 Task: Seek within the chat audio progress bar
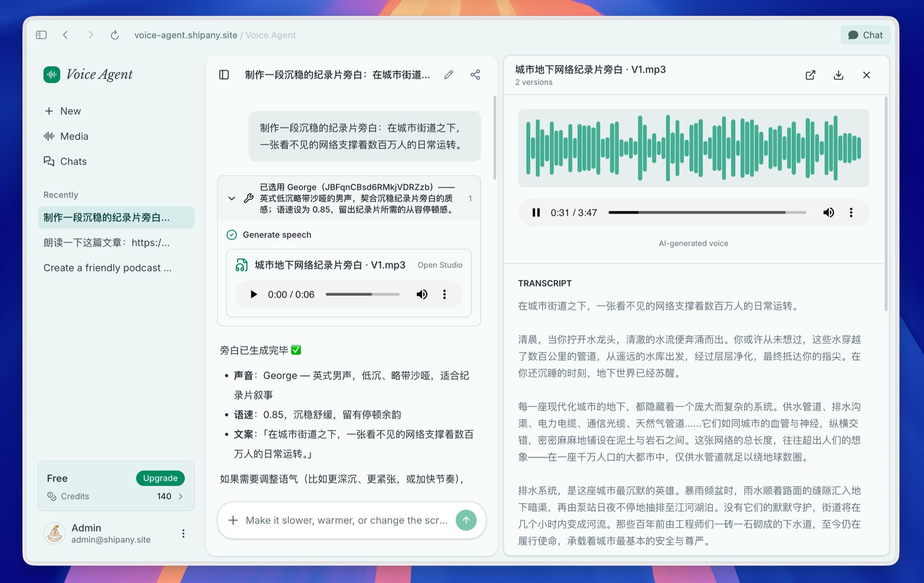coord(363,294)
